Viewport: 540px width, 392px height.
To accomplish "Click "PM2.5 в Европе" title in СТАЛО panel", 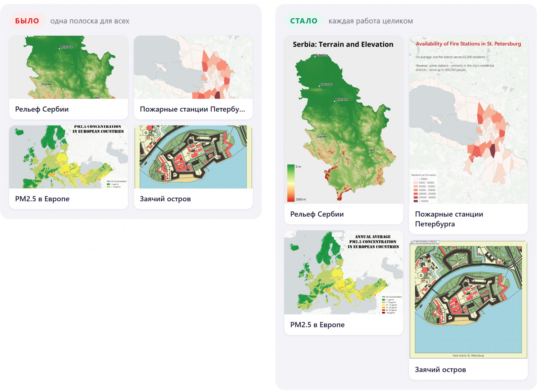I will [317, 325].
